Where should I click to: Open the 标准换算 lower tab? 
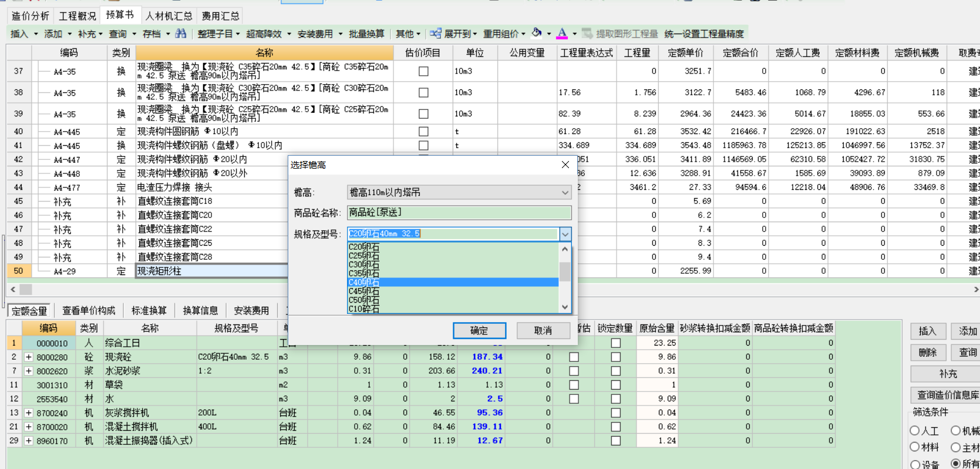point(149,310)
